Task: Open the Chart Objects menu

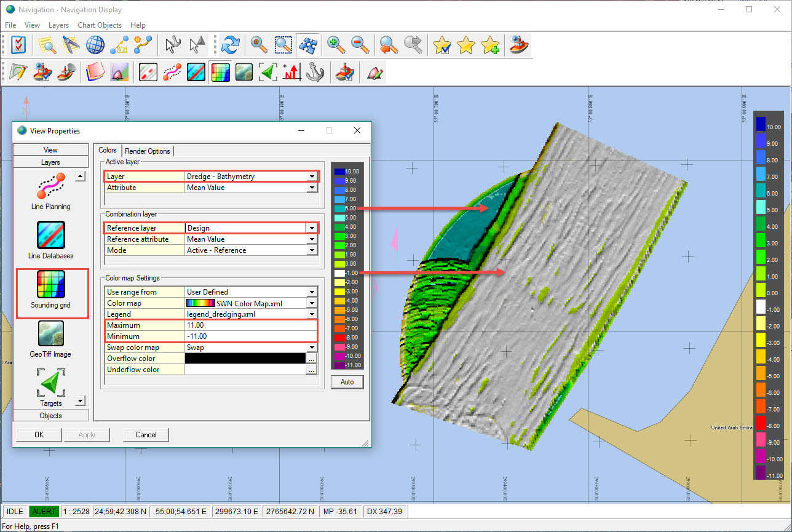Action: tap(100, 25)
